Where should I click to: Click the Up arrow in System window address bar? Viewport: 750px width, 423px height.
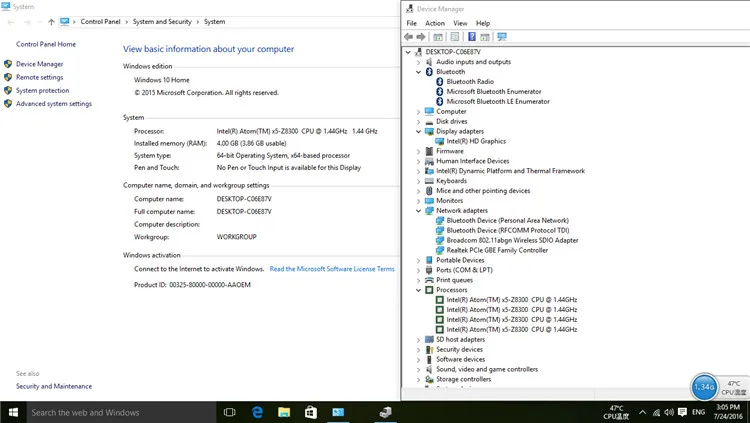pyautogui.click(x=51, y=22)
